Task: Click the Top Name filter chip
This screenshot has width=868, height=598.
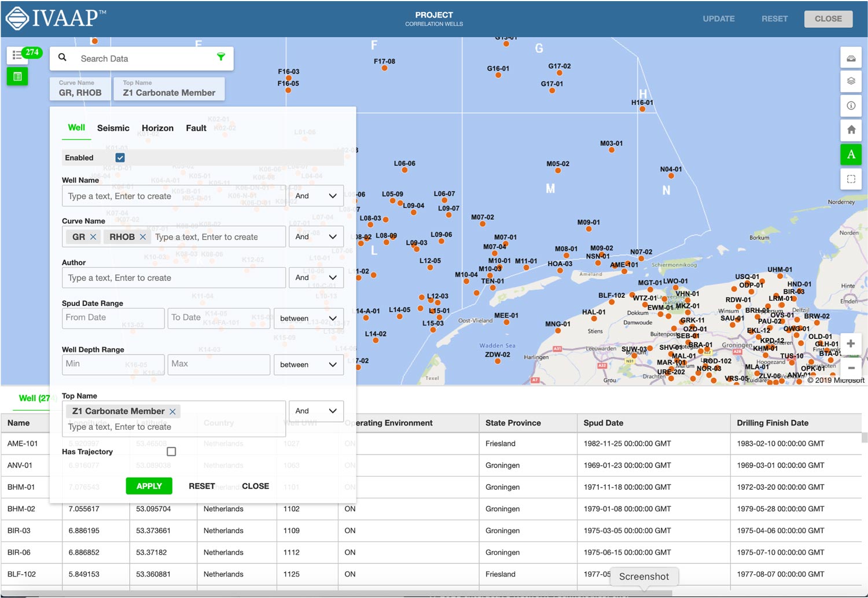Action: (x=169, y=88)
